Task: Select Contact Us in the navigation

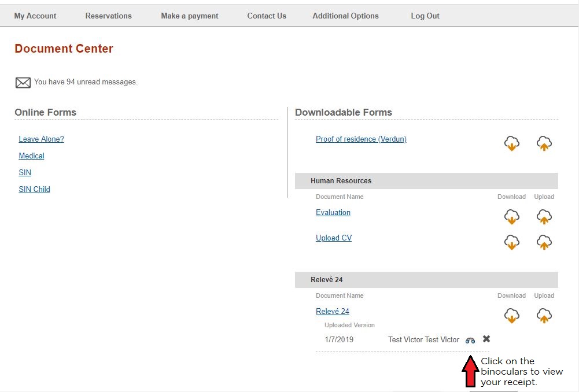Action: tap(267, 16)
